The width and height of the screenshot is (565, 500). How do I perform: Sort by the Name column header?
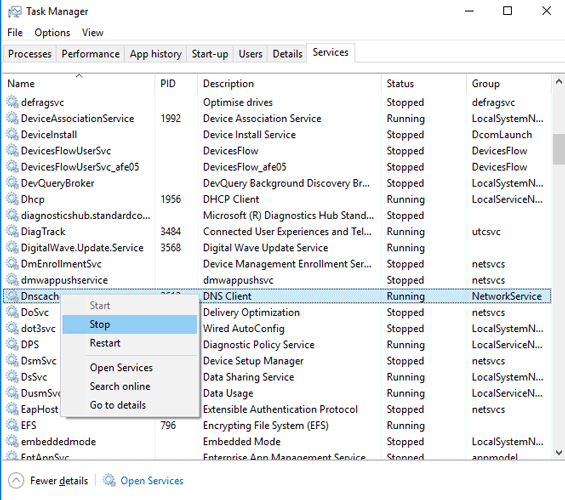pos(79,84)
